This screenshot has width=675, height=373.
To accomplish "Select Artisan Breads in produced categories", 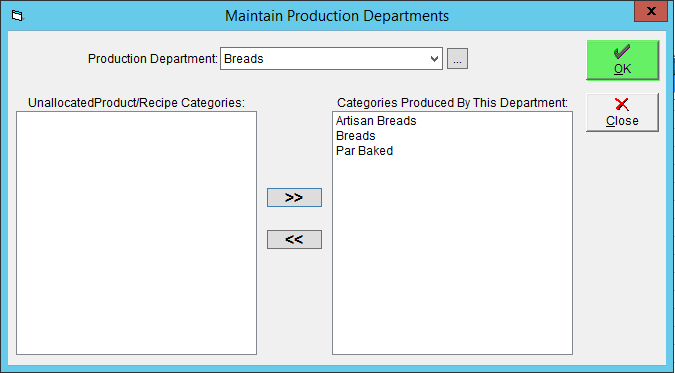I will pos(376,121).
